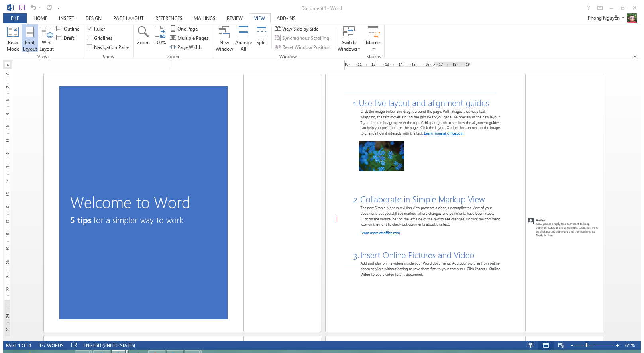Click Multiple Pages zoom option
Image resolution: width=644 pixels, height=353 pixels.
click(189, 38)
